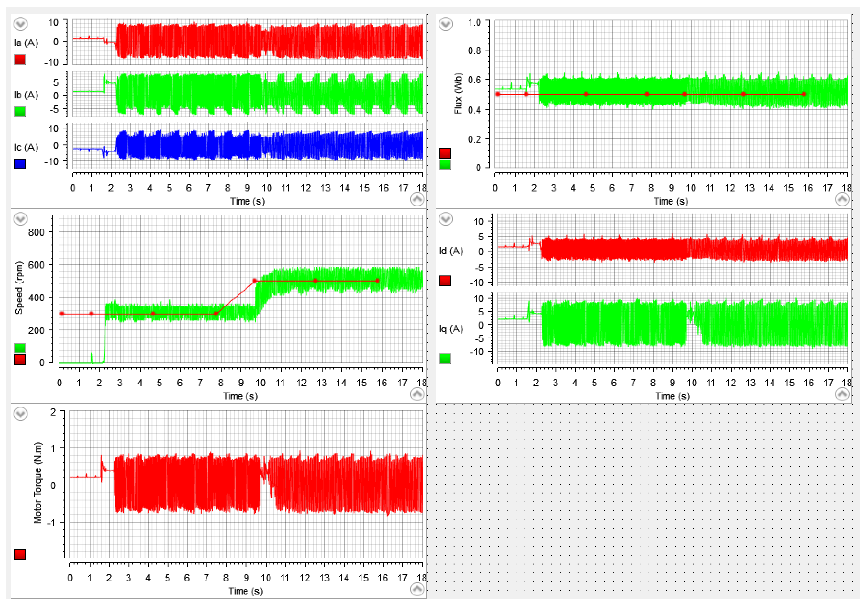Select the Ia (A) axis label

click(26, 43)
